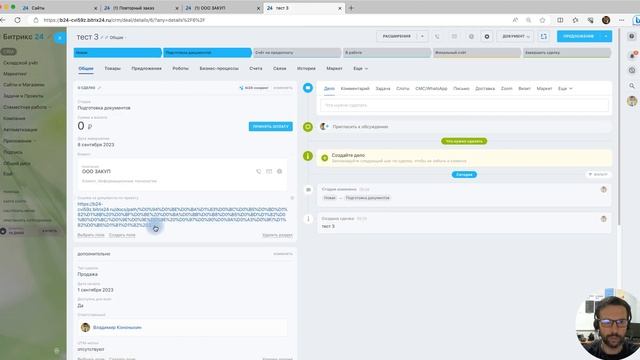Click Пригласить в обсуждение field
The height and width of the screenshot is (360, 640).
tap(464, 127)
